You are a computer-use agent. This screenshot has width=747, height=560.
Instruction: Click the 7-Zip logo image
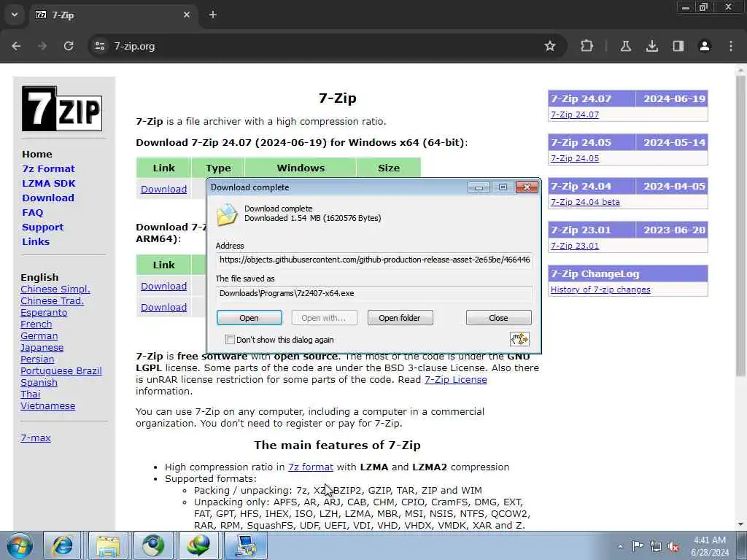click(62, 109)
